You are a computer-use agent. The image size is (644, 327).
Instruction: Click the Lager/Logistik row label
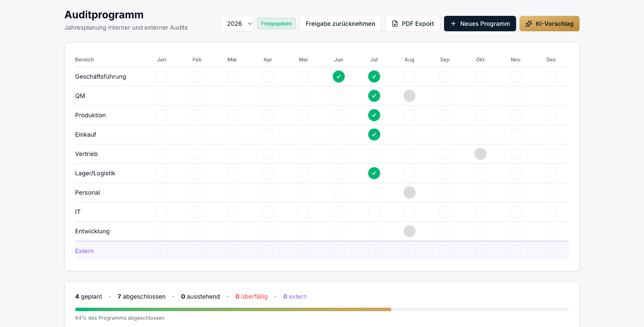95,173
